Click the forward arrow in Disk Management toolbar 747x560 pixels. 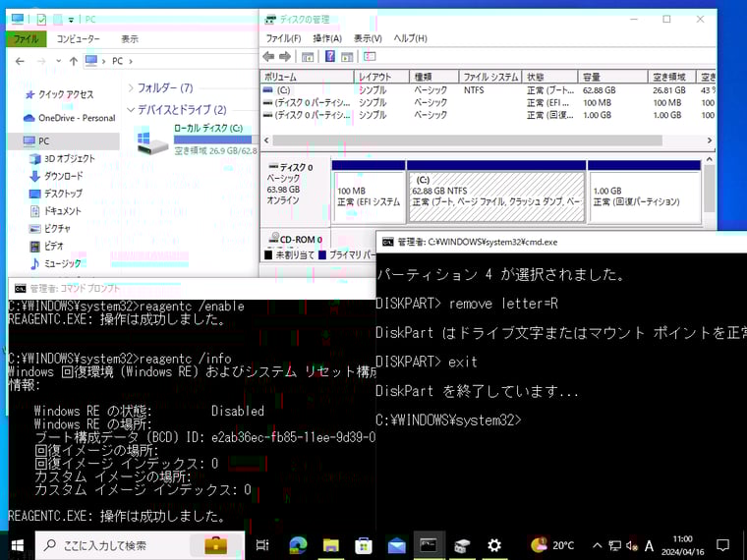(x=285, y=57)
